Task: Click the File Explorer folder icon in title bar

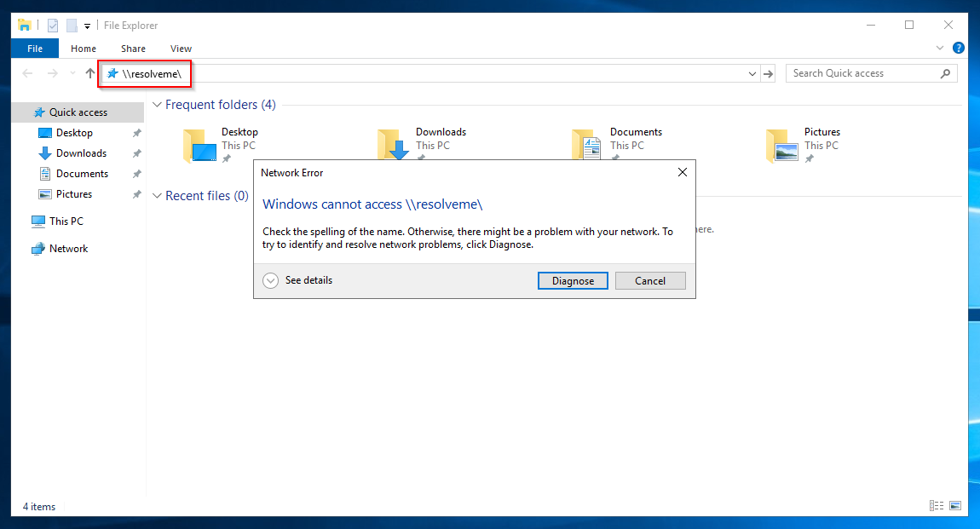Action: pos(25,25)
